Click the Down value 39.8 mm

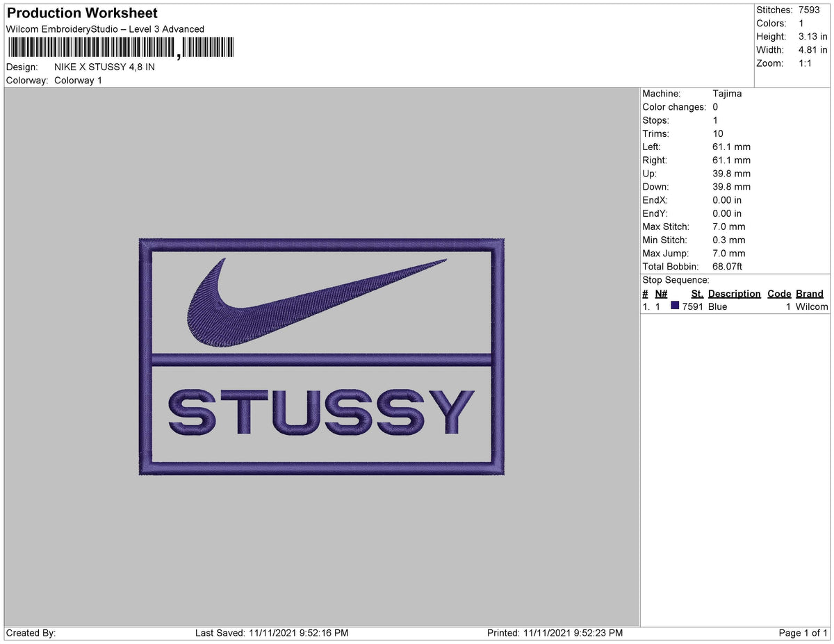coord(731,187)
